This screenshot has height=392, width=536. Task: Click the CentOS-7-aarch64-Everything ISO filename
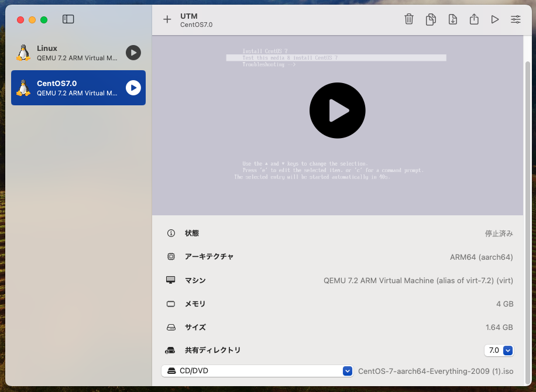point(437,370)
